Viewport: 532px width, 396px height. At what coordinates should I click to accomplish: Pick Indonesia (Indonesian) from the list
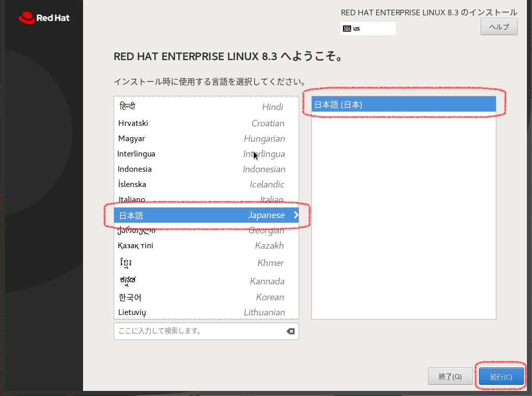tap(206, 169)
